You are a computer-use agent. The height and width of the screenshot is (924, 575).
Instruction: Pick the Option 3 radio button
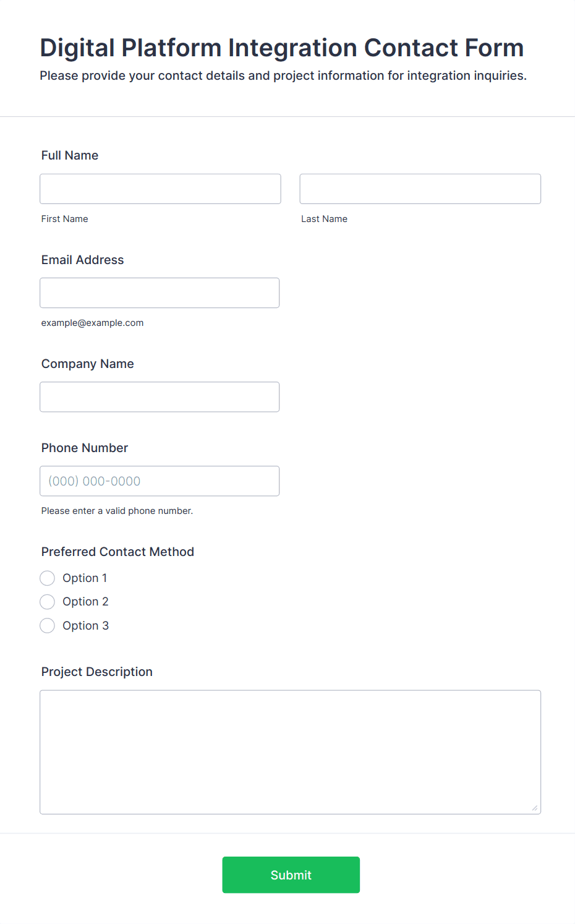point(48,626)
